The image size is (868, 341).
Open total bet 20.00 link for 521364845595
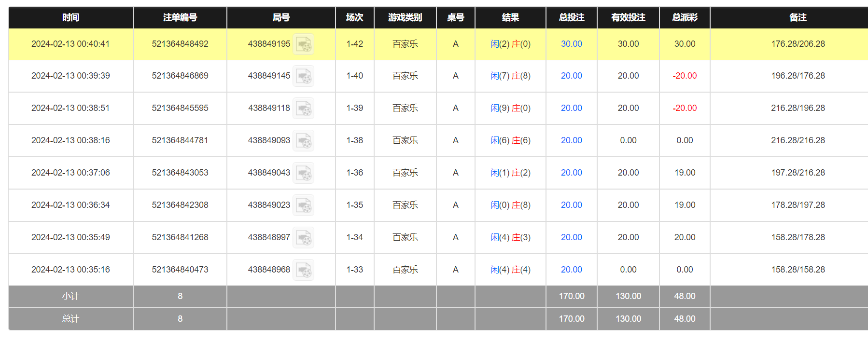pos(571,108)
